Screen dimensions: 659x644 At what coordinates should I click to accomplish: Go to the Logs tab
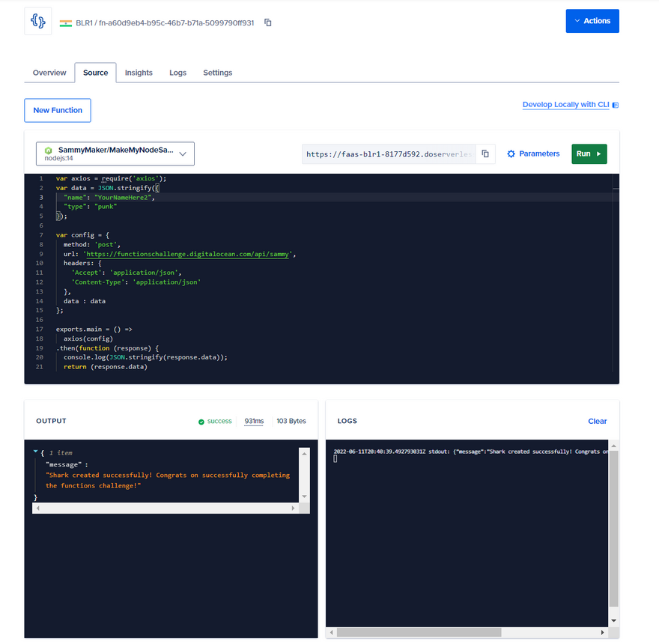pos(177,73)
